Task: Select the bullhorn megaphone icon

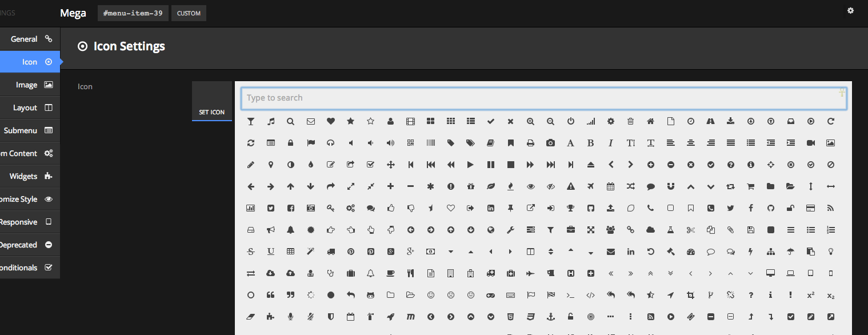Action: 271,230
